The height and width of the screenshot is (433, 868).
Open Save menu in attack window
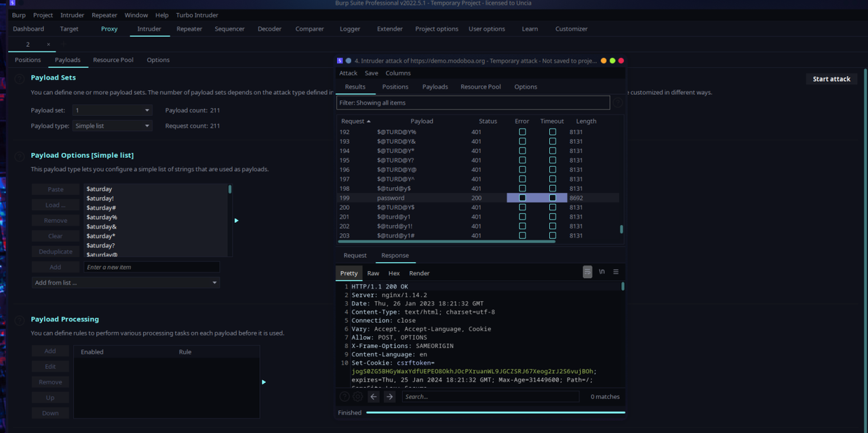coord(372,73)
